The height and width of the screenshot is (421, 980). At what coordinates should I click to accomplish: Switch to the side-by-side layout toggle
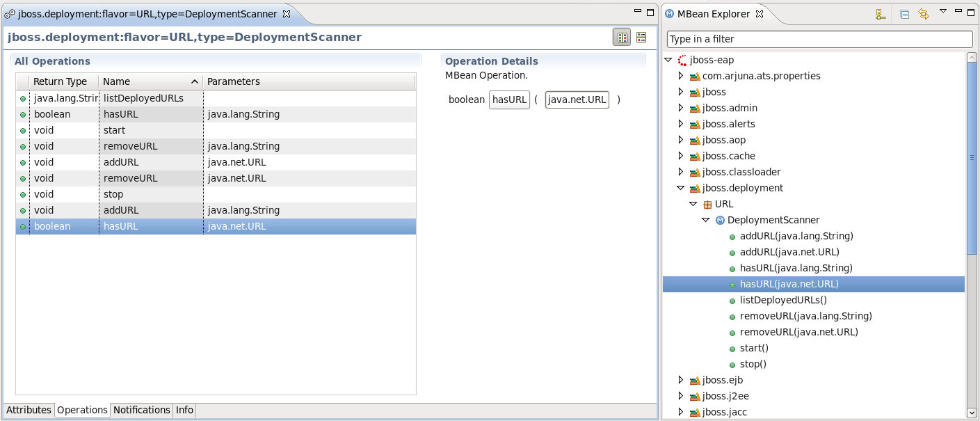(621, 38)
